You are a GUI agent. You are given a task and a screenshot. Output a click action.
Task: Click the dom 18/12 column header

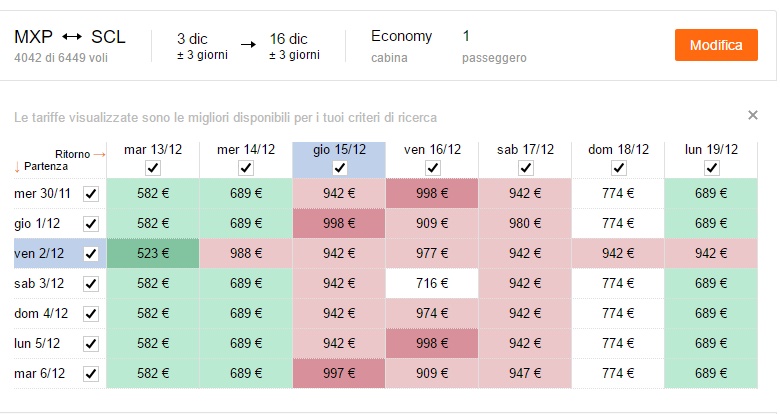click(x=618, y=149)
